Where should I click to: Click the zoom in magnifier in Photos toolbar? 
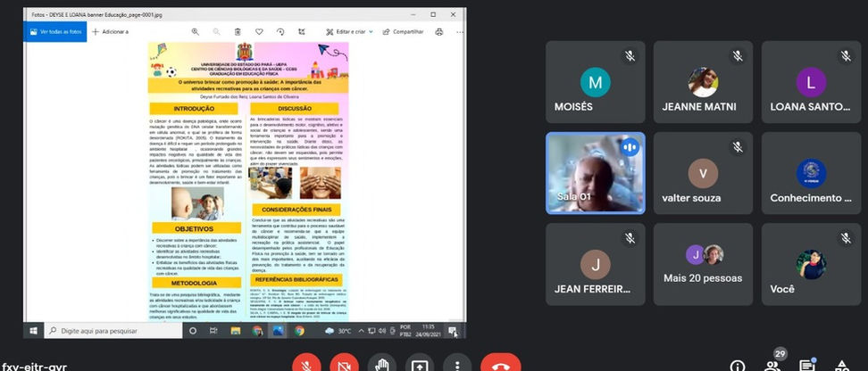click(x=196, y=32)
